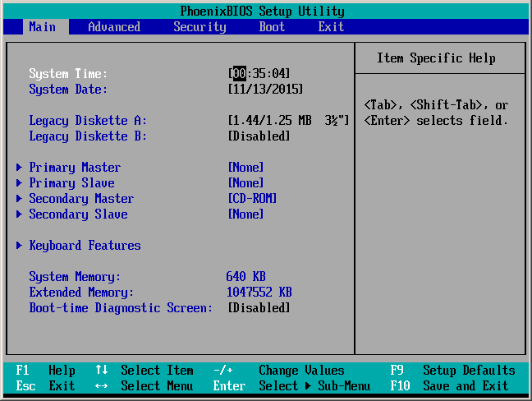Image resolution: width=532 pixels, height=401 pixels.
Task: Change Legacy Diskette B Disabled value
Action: click(x=259, y=136)
